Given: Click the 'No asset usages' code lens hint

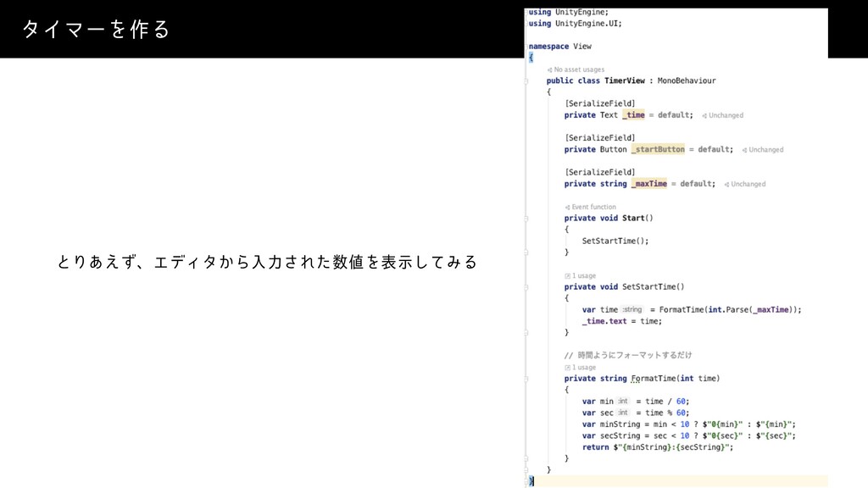Looking at the screenshot, I should click(576, 69).
